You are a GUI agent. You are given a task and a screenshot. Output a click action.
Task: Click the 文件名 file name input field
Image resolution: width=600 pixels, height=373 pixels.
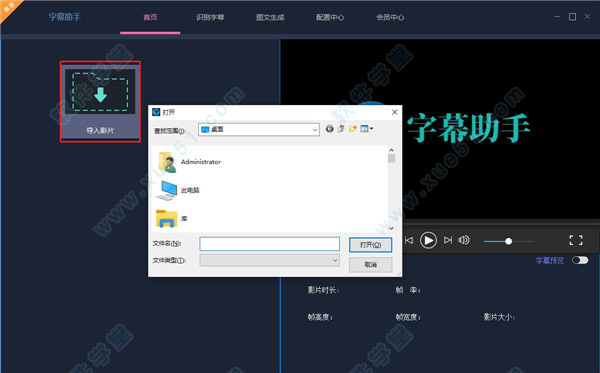(x=269, y=244)
